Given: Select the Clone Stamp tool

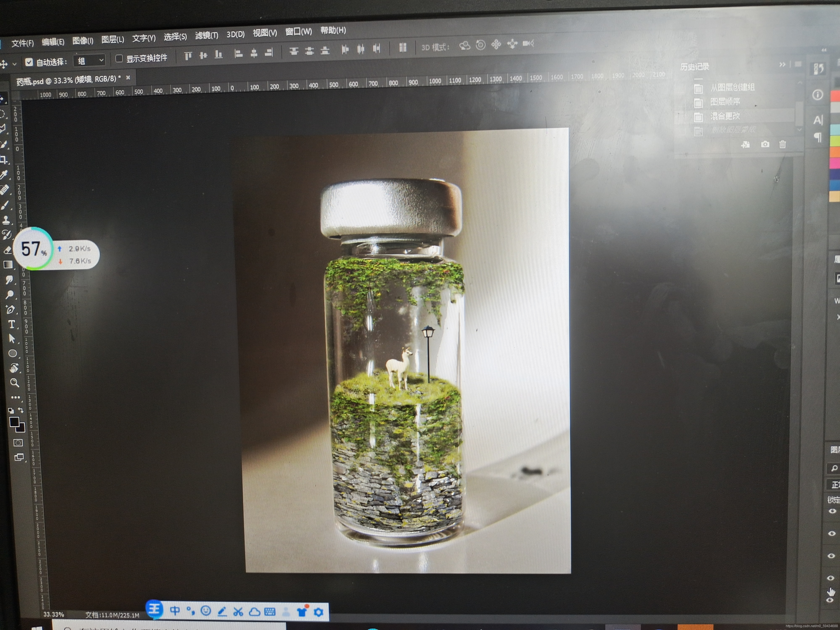Looking at the screenshot, I should (x=7, y=220).
